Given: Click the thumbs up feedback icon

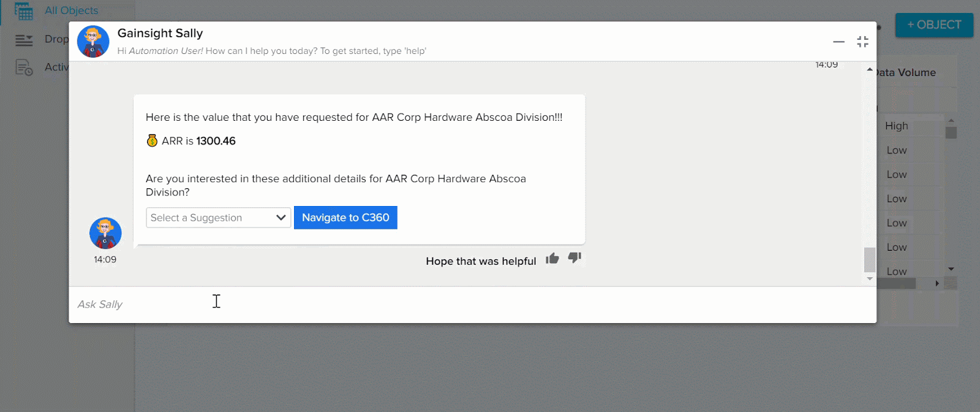Looking at the screenshot, I should (x=552, y=258).
